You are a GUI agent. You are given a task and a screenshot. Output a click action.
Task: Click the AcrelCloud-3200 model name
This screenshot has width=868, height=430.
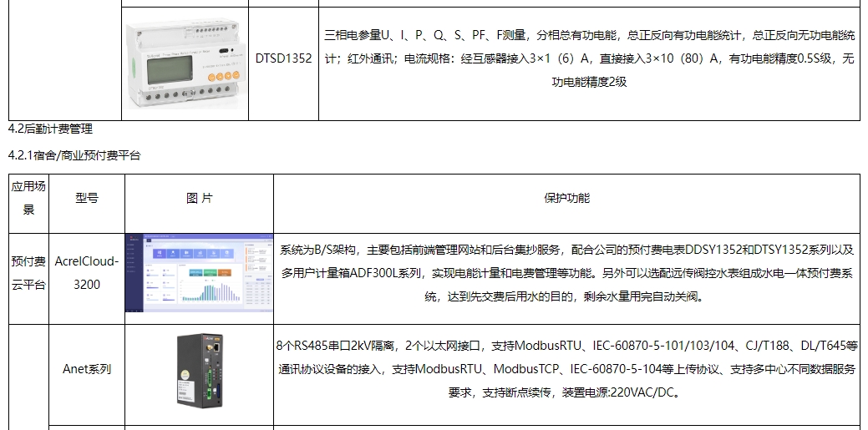(86, 273)
